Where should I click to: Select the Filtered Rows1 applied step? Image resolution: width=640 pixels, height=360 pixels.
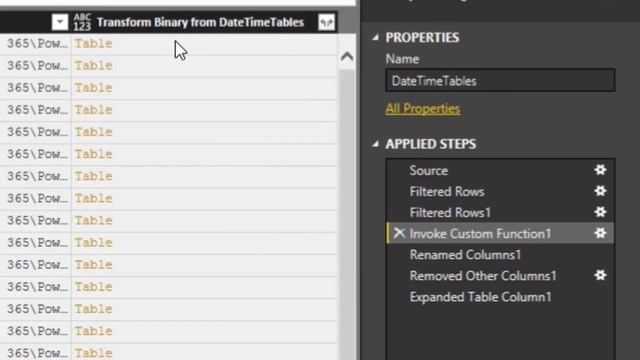coord(500,212)
